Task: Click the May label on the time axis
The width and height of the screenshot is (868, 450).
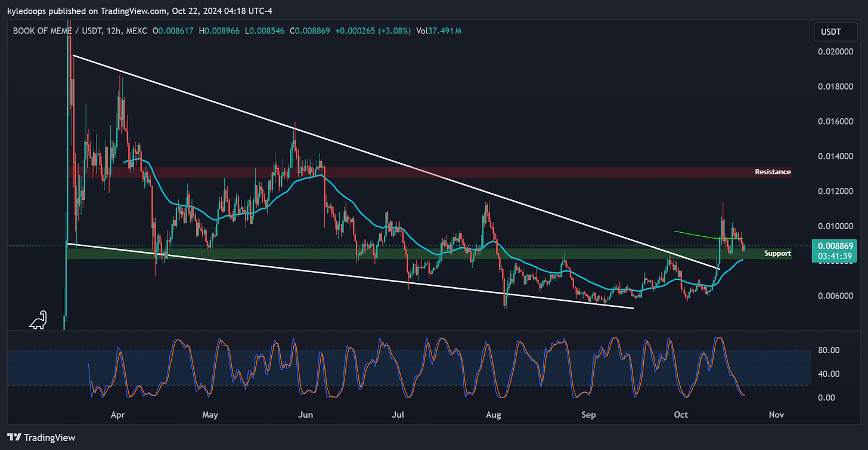Action: tap(210, 414)
